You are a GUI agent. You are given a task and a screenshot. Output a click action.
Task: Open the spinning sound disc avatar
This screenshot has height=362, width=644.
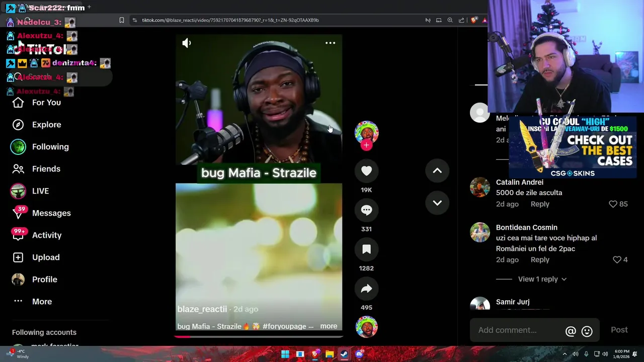(366, 327)
